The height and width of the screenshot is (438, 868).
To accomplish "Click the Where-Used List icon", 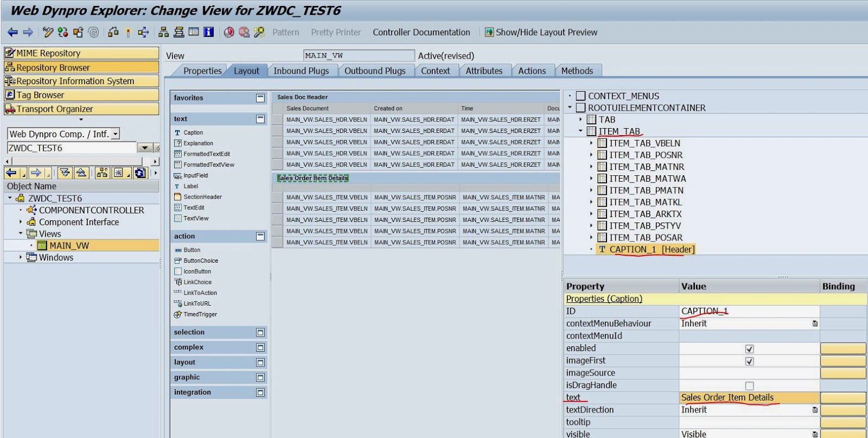I will (143, 33).
